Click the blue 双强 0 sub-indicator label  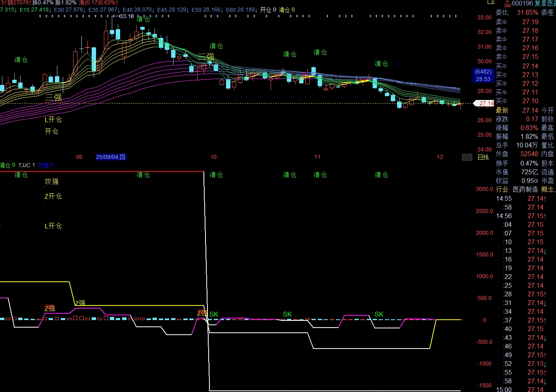[46, 165]
